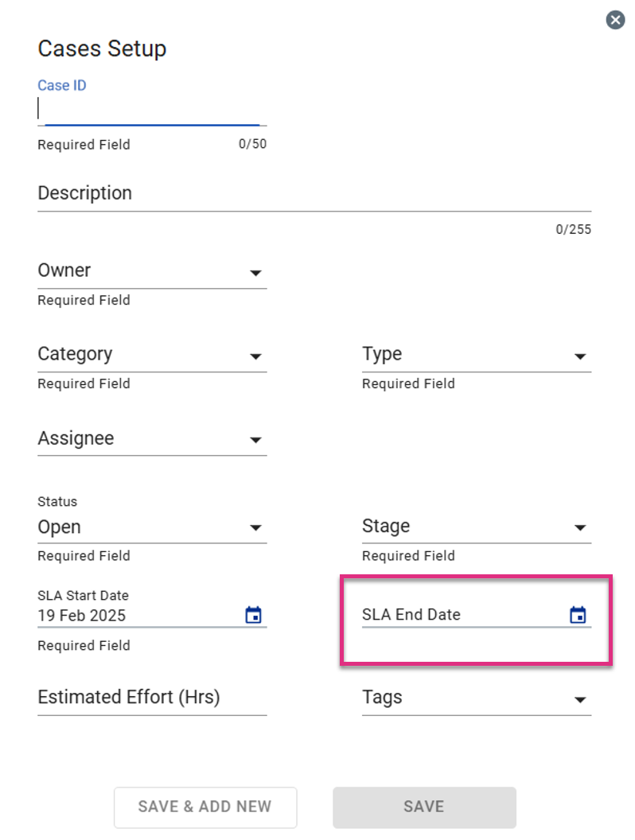Viewport: 635px width, 840px height.
Task: Click the Tags field label
Action: (x=382, y=698)
